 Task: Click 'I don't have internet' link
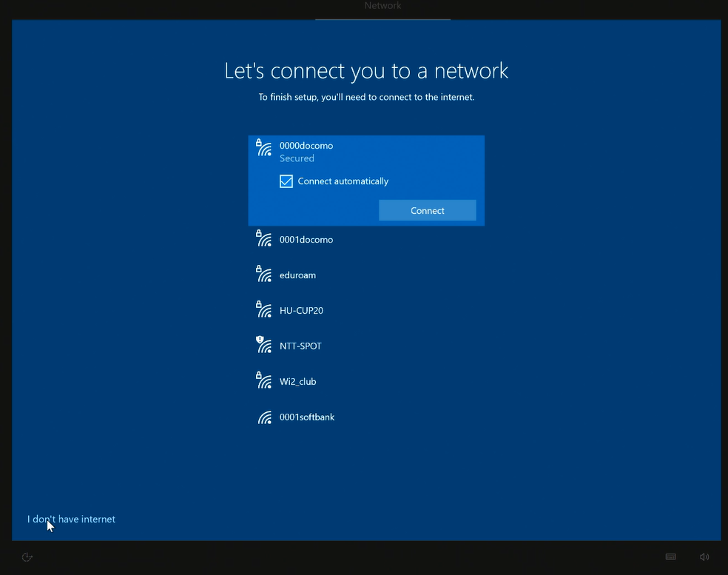72,519
